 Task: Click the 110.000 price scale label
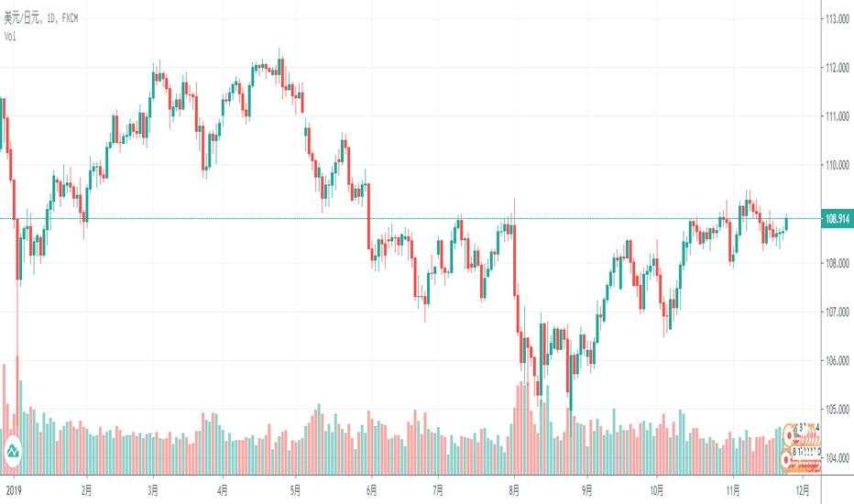point(836,165)
